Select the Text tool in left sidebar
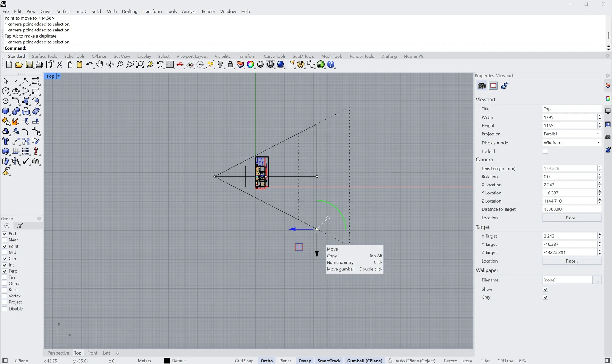The height and width of the screenshot is (364, 612). pyautogui.click(x=6, y=141)
